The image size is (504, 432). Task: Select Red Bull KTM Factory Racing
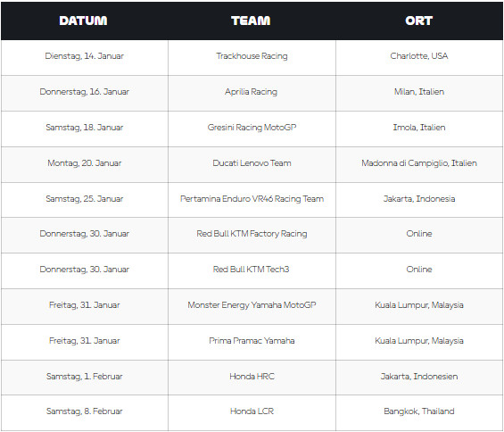click(x=252, y=234)
